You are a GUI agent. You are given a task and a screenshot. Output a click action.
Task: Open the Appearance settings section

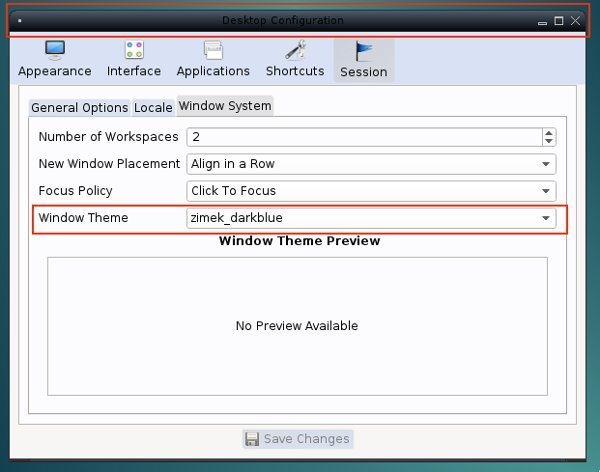(x=54, y=59)
